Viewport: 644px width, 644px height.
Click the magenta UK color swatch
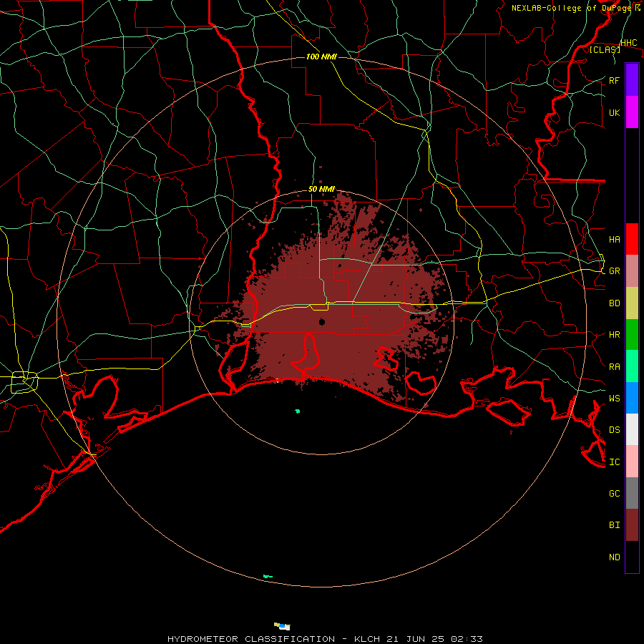[x=632, y=112]
